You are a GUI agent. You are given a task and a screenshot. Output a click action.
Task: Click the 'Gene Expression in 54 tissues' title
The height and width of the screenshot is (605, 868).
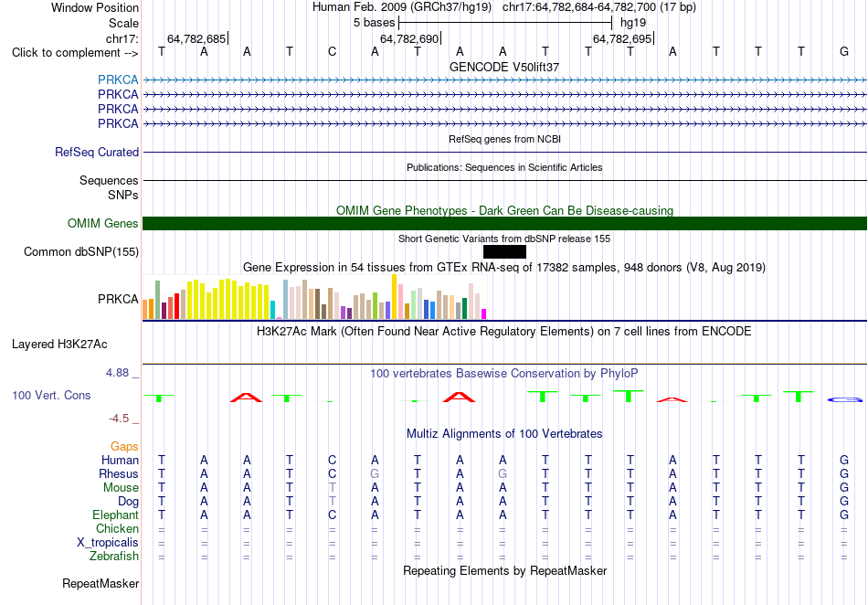(504, 268)
